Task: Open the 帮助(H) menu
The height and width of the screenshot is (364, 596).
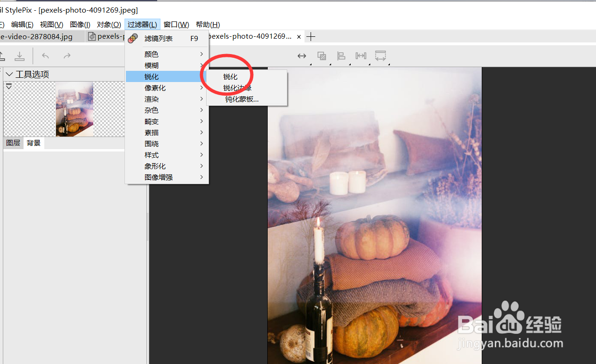Action: click(x=208, y=25)
